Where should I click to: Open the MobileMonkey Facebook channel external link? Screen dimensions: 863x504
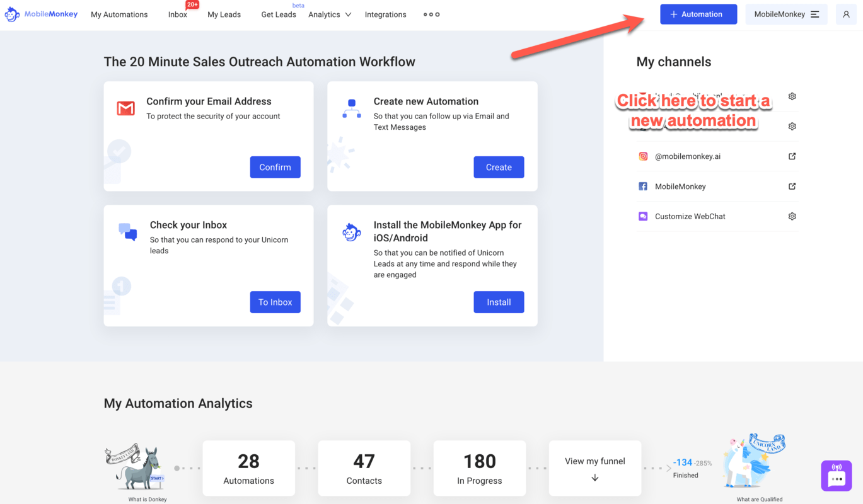click(x=792, y=186)
